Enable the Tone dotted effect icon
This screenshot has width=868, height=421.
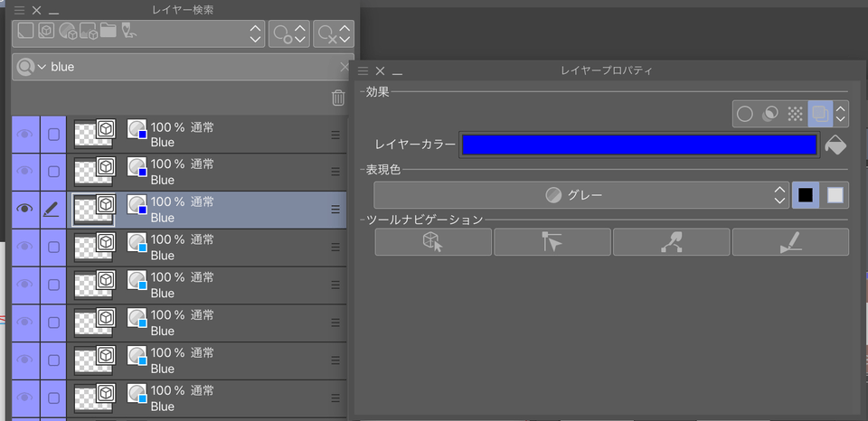[795, 114]
